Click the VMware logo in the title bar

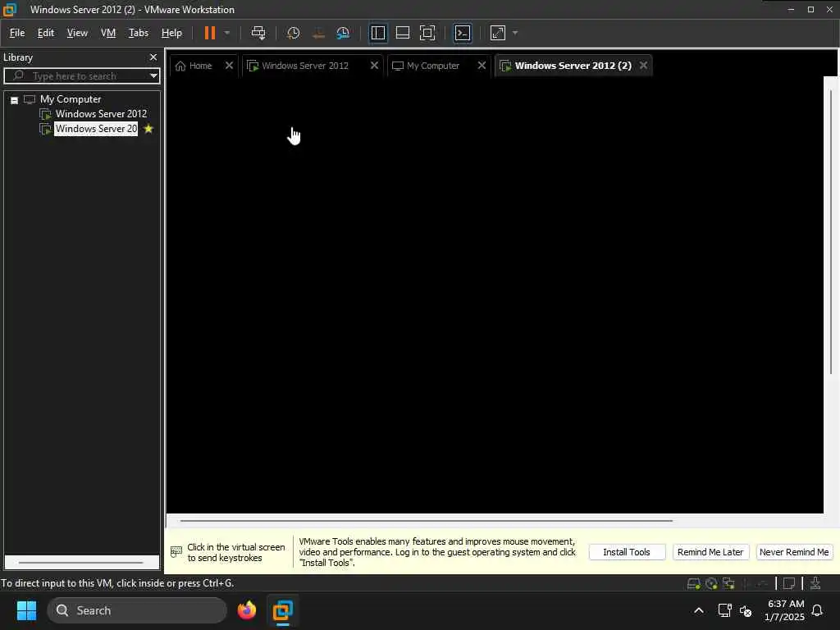click(10, 10)
